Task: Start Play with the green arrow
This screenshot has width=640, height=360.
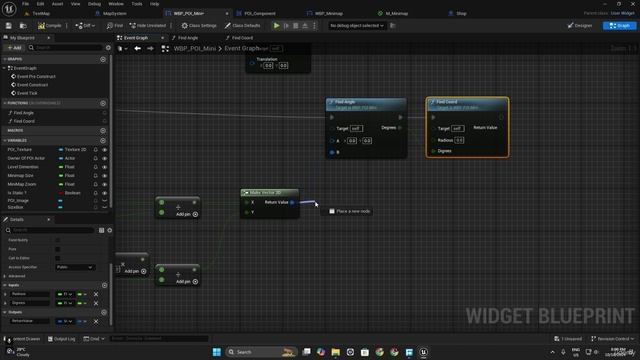Action: tap(276, 26)
